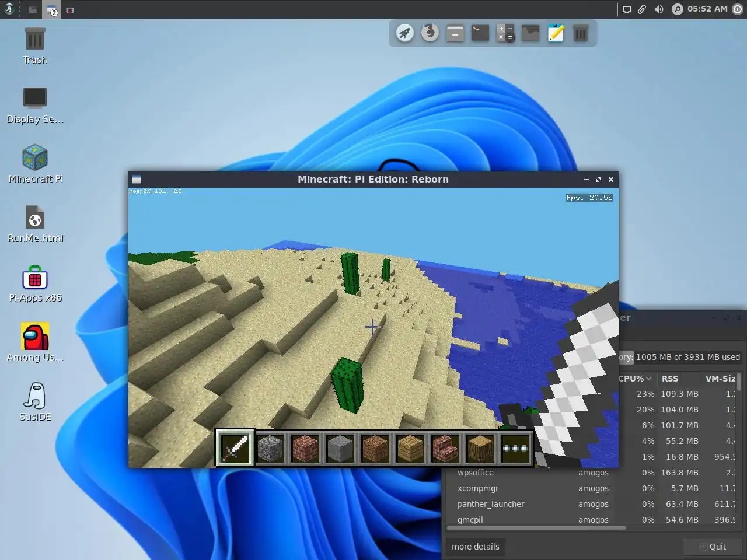The width and height of the screenshot is (747, 560).
Task: Select the red brick block in hotbar
Action: (x=305, y=448)
